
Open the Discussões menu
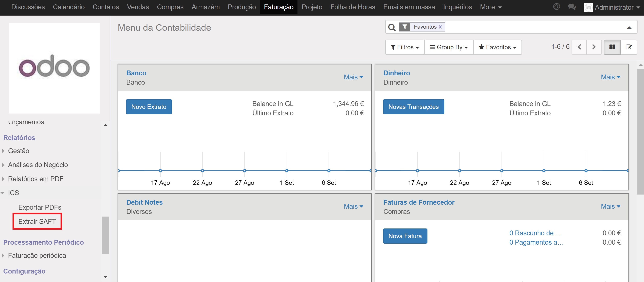[28, 7]
